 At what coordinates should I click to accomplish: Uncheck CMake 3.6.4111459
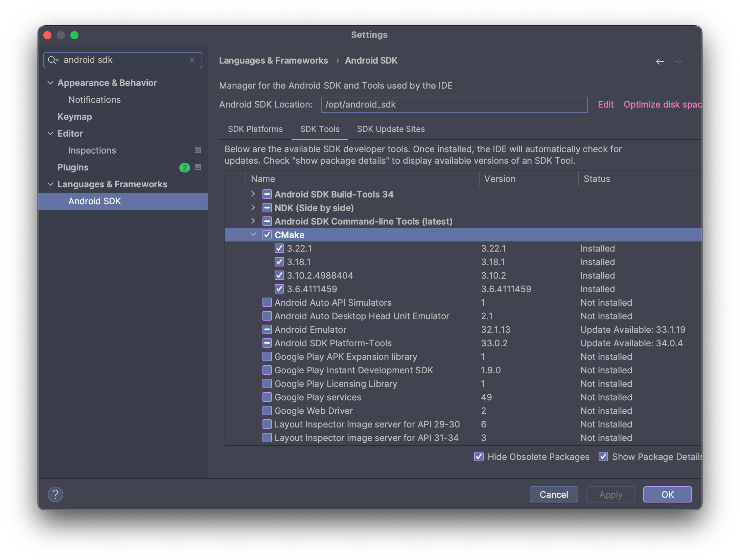[279, 289]
